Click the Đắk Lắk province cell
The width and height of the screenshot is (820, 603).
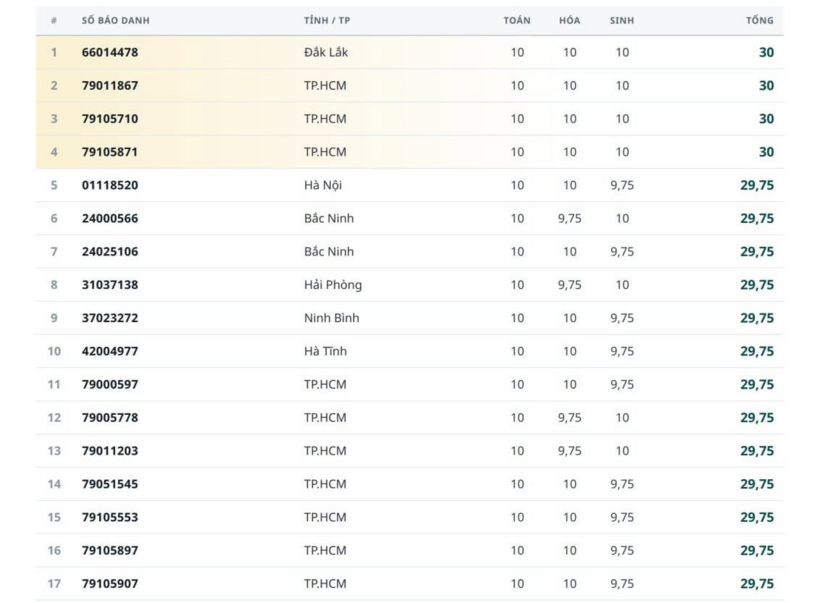pos(326,52)
